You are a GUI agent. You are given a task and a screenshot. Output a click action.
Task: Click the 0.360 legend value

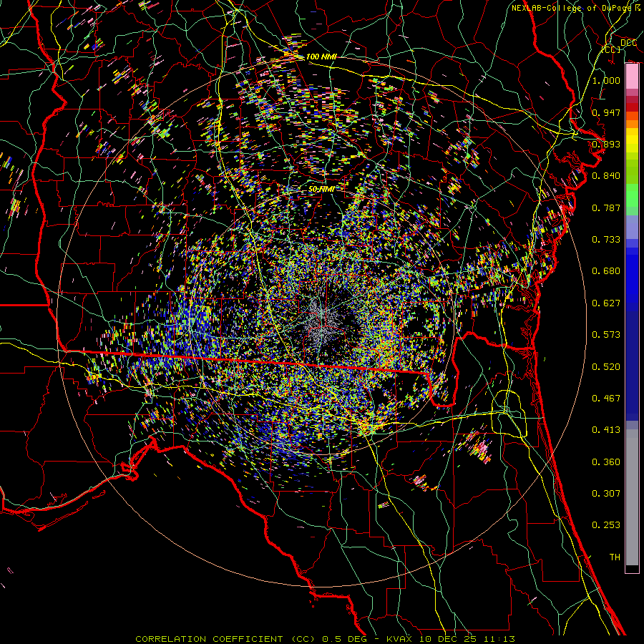coord(606,462)
